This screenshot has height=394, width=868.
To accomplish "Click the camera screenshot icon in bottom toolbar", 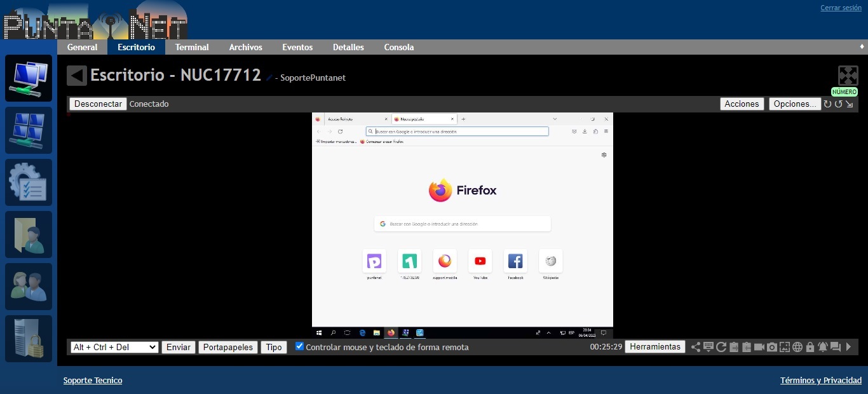I will pyautogui.click(x=772, y=347).
